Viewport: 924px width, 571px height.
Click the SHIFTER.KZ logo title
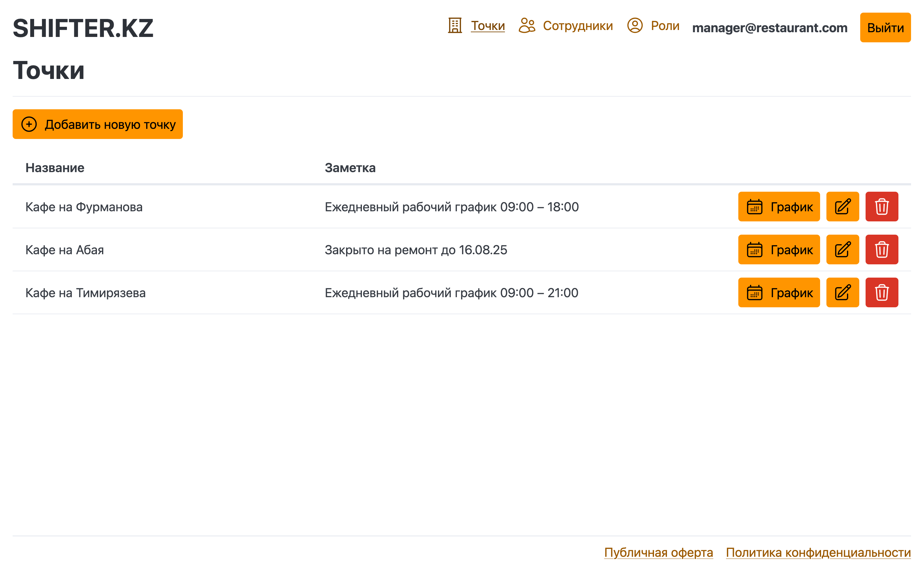pyautogui.click(x=83, y=28)
